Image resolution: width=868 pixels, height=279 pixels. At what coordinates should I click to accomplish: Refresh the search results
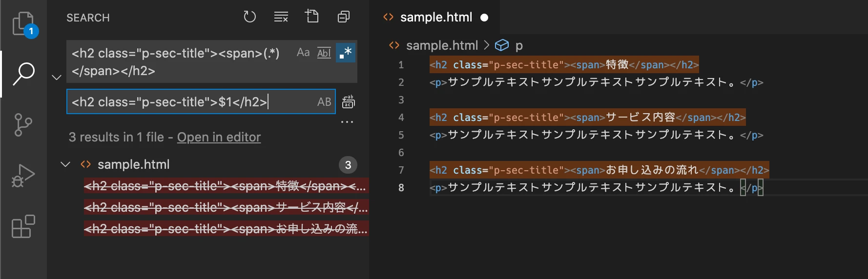(x=249, y=17)
